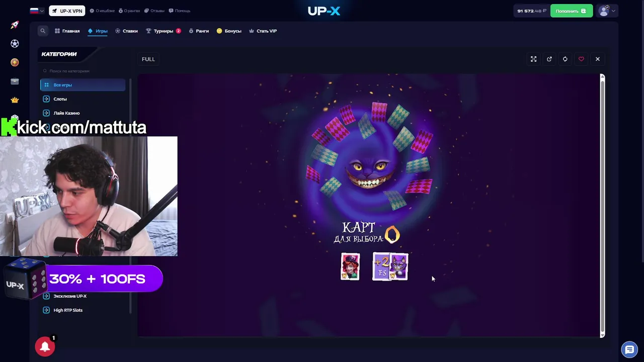Click the orange coin icon in sidebar
Screen dimensions: 644x362
15,62
